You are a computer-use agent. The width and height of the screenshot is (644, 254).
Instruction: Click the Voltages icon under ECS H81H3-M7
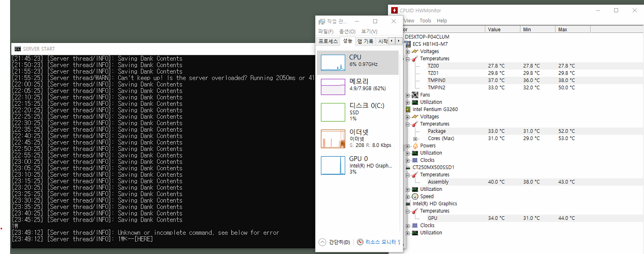(x=415, y=51)
